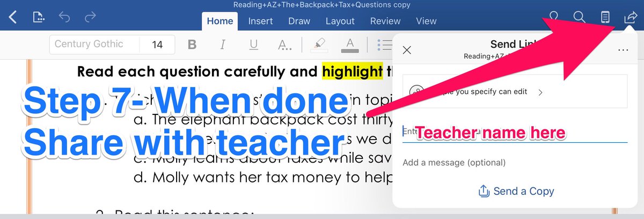Viewport: 644px width, 219px height.
Task: Close the Send Link panel
Action: coord(407,50)
